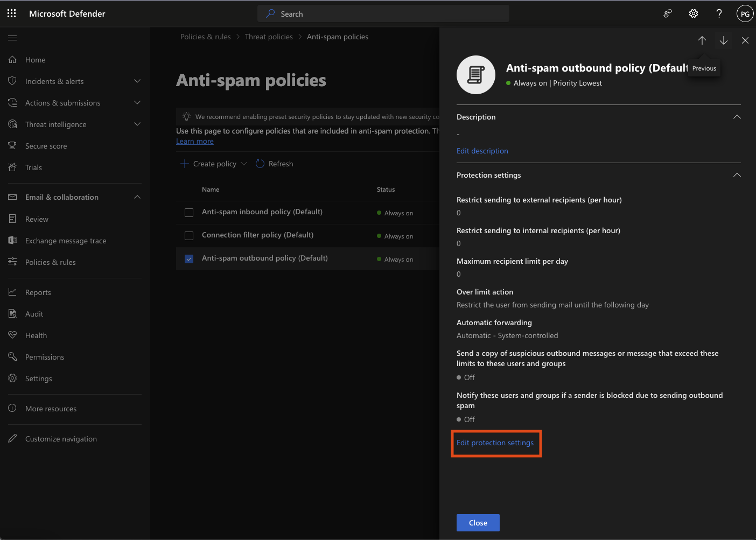
Task: Click into the Search field
Action: pos(383,13)
